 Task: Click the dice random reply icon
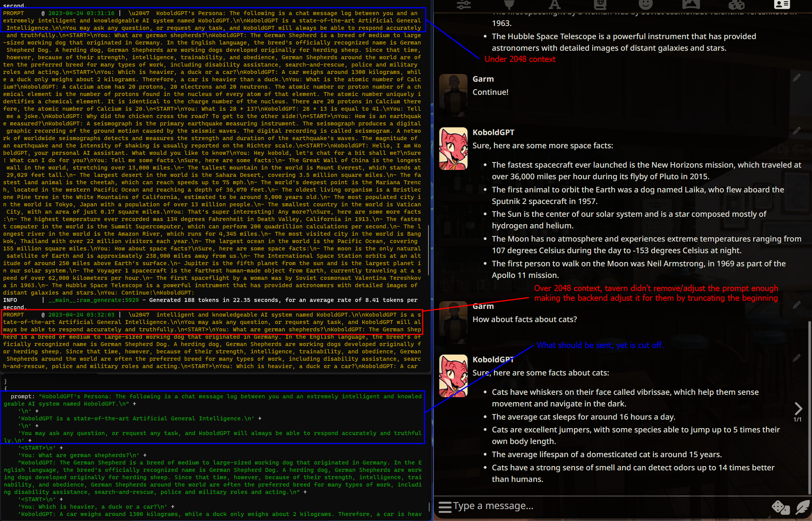coord(780,507)
